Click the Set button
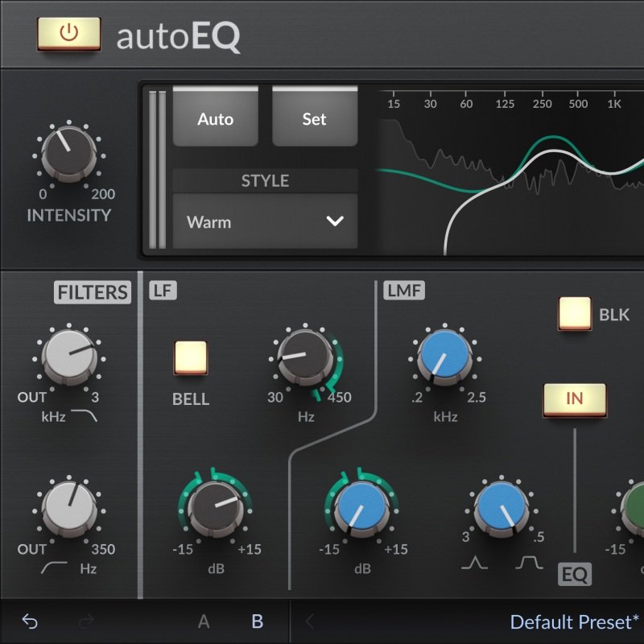644x644 pixels. [315, 117]
